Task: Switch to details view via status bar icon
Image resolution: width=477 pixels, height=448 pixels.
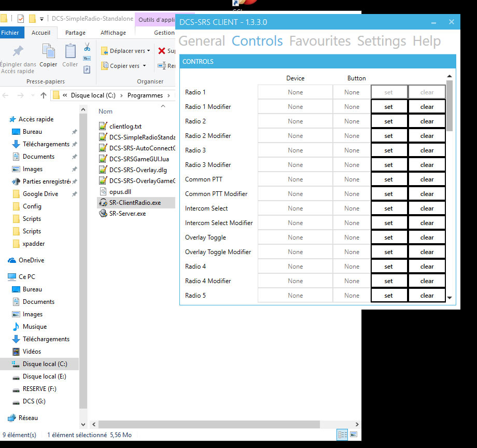Action: [342, 435]
